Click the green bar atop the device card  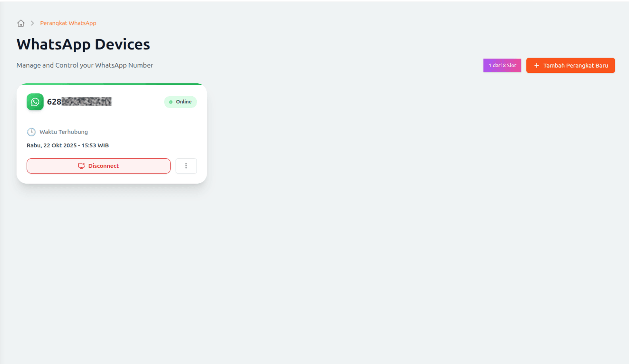coord(112,84)
